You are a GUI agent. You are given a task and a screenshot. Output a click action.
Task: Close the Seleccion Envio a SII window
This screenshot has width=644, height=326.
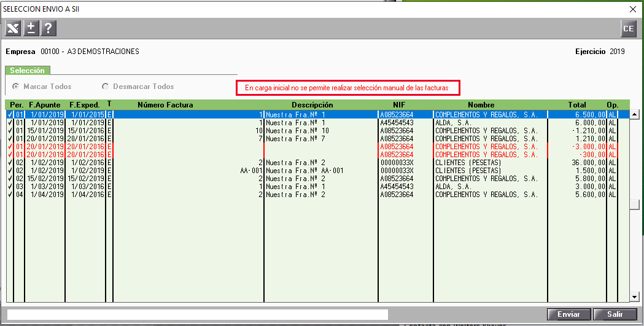point(633,9)
